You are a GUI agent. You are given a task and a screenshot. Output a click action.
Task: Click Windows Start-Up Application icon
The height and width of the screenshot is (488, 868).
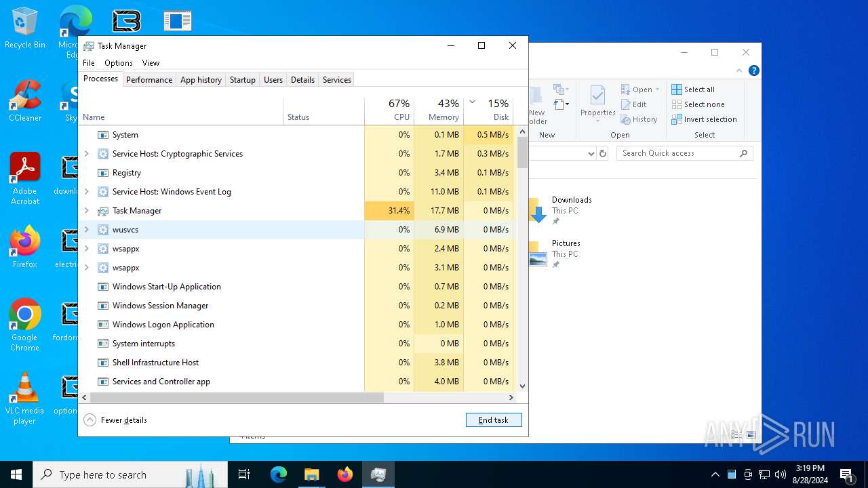click(103, 287)
